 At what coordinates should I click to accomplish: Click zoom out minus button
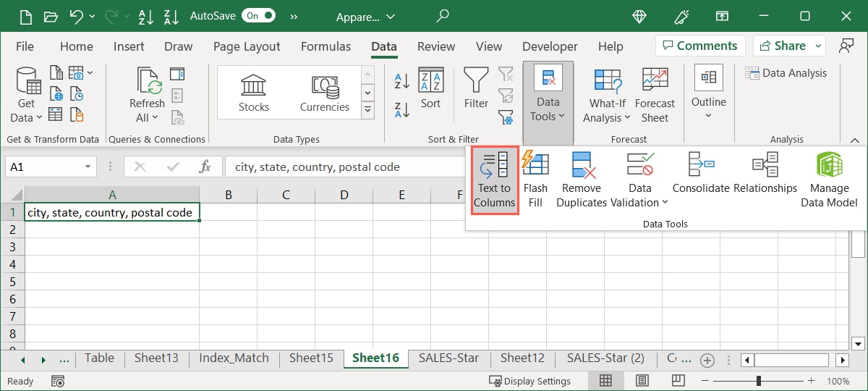click(x=705, y=381)
